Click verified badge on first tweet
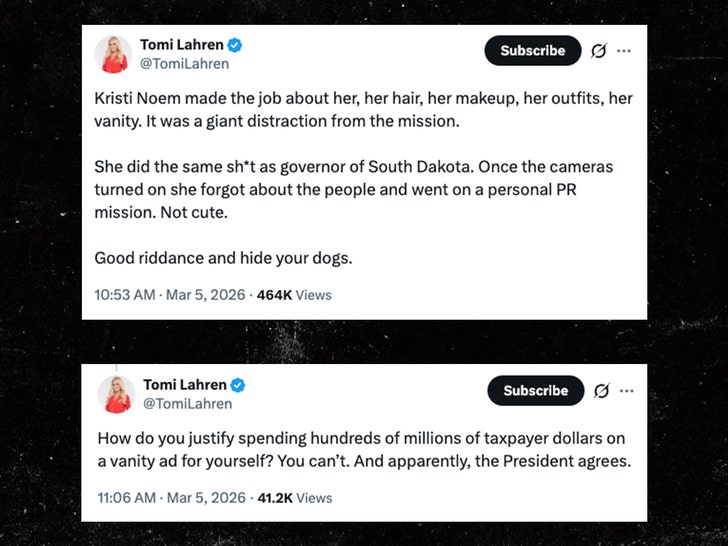728x546 pixels. [x=235, y=45]
